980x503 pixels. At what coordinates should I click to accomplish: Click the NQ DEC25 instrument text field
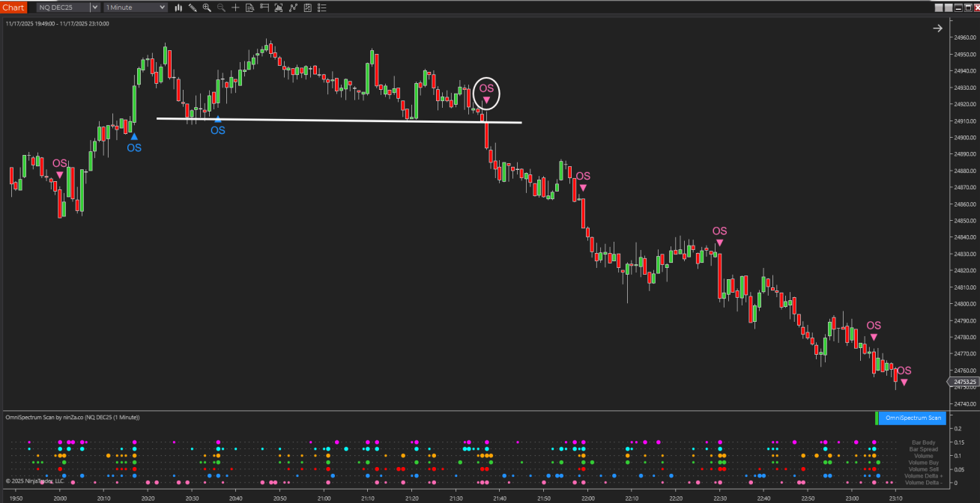tap(62, 7)
